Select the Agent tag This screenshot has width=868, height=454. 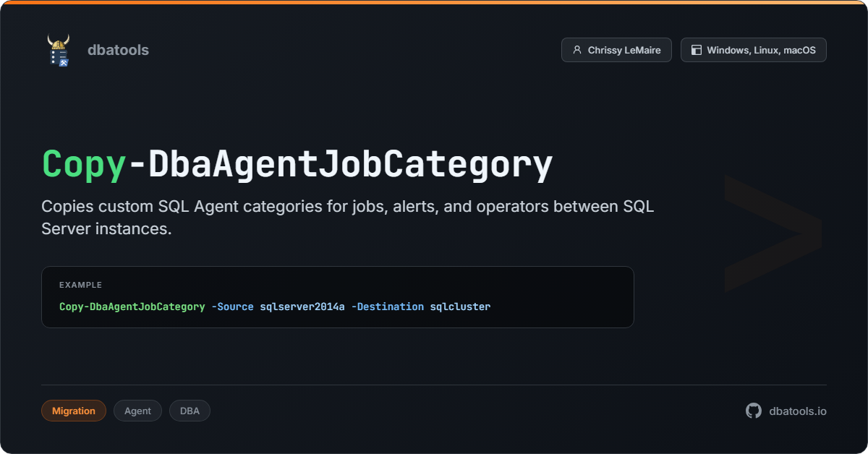pos(137,411)
